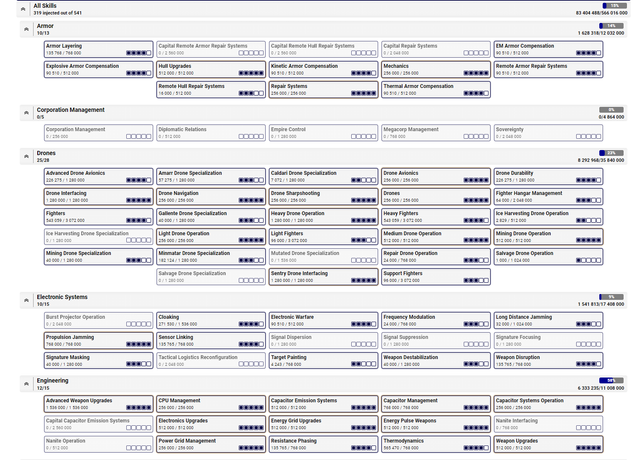Select the Drone Interfacing skill
Image resolution: width=640 pixels, height=460 pixels.
pos(98,197)
